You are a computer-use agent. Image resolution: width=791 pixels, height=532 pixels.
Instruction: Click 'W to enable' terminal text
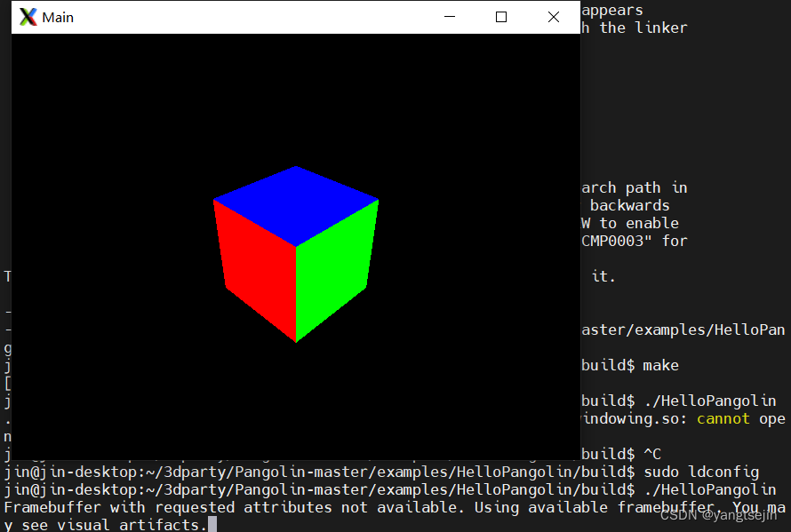point(630,223)
